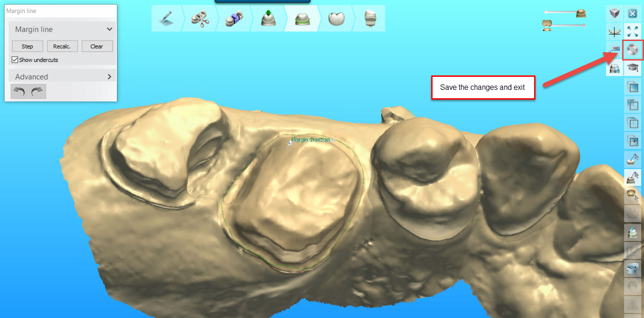Viewport: 644px width, 318px height.
Task: Enter expert mode via the graduation cap icon
Action: coord(633,68)
